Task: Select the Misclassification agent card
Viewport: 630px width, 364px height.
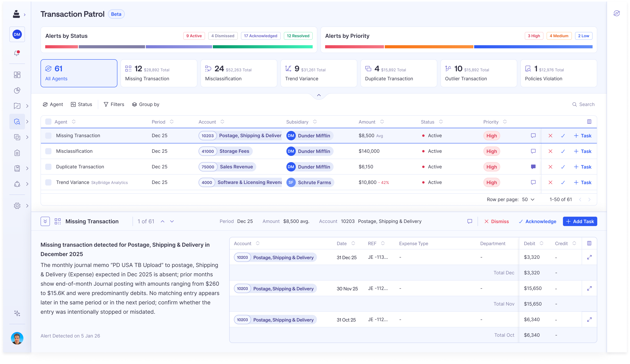Action: [239, 73]
